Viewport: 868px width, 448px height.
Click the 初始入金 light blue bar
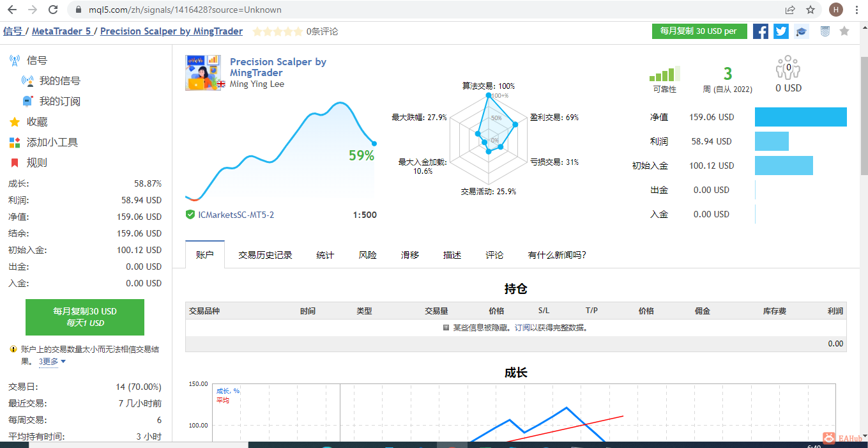point(784,166)
